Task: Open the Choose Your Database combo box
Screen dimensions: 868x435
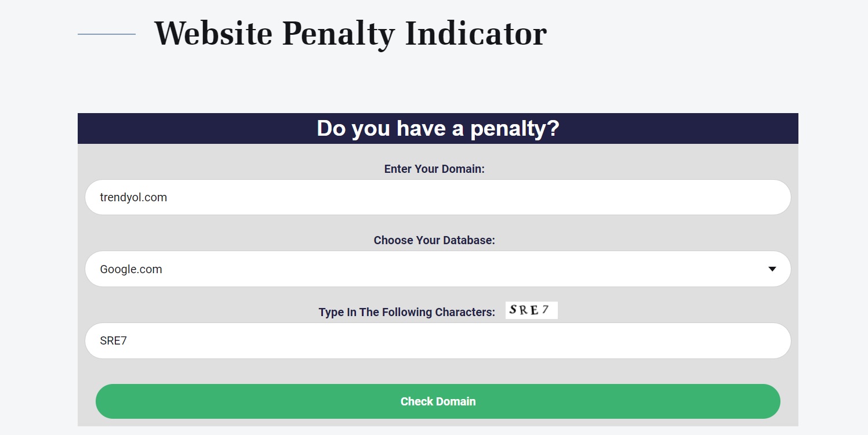Action: pos(438,269)
